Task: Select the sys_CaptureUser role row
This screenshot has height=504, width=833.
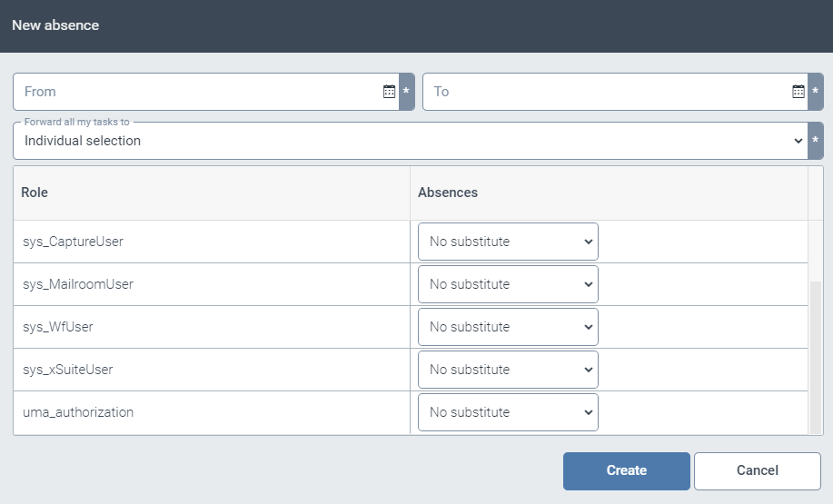Action: tap(211, 242)
